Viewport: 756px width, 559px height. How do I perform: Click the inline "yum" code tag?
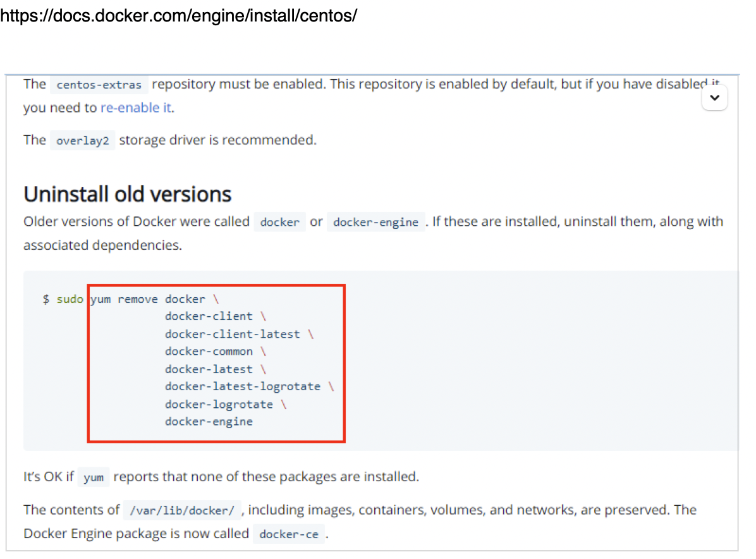pyautogui.click(x=94, y=477)
